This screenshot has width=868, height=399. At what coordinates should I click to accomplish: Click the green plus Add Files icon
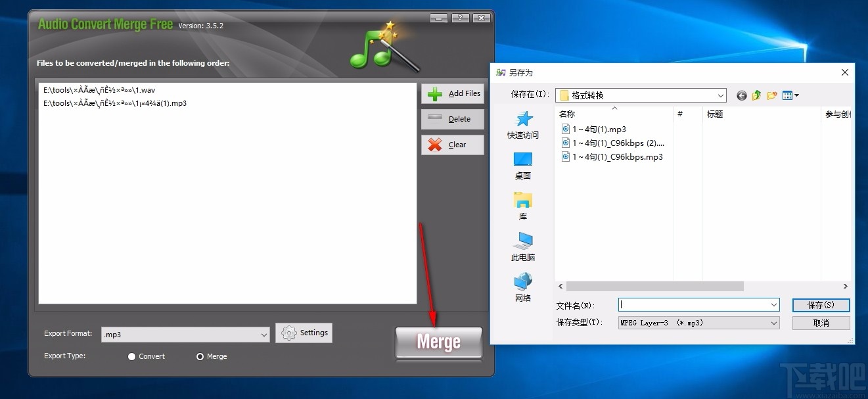(434, 93)
